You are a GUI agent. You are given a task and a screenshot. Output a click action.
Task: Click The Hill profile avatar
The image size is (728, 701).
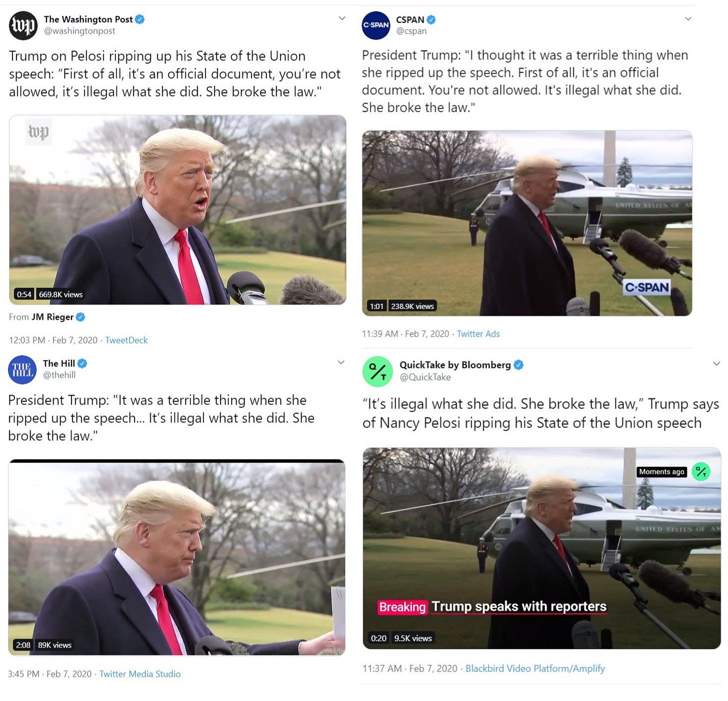click(x=22, y=369)
